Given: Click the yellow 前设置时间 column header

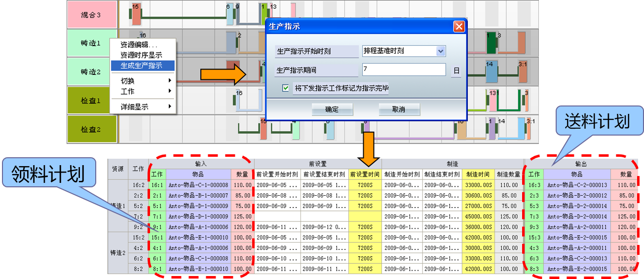Looking at the screenshot, I should [x=365, y=174].
